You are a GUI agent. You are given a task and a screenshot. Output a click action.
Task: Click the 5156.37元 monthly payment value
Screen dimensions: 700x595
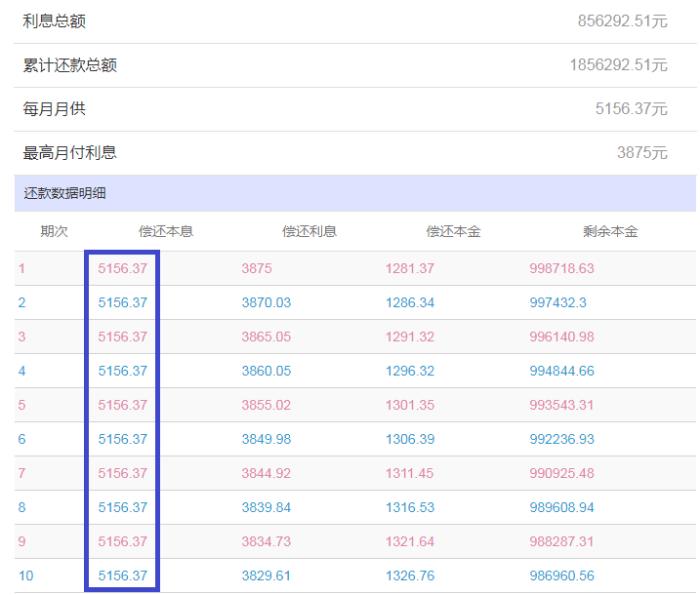click(x=631, y=109)
